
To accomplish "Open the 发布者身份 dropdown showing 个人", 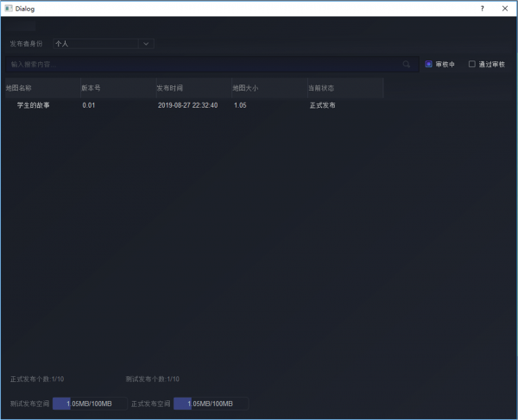I will 104,43.
